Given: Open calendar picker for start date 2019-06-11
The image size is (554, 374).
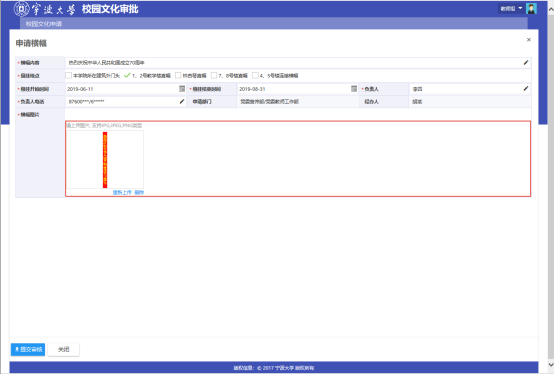Looking at the screenshot, I should point(182,89).
